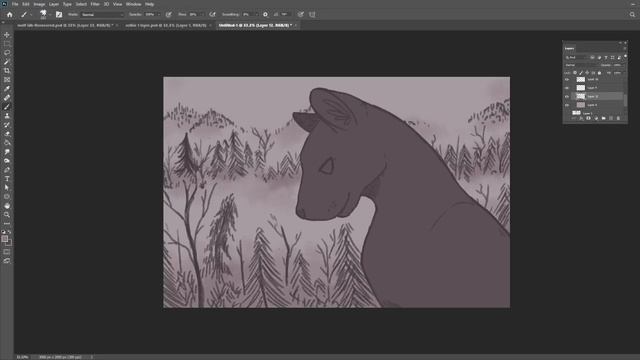
Task: Select the Move tool
Action: point(7,35)
